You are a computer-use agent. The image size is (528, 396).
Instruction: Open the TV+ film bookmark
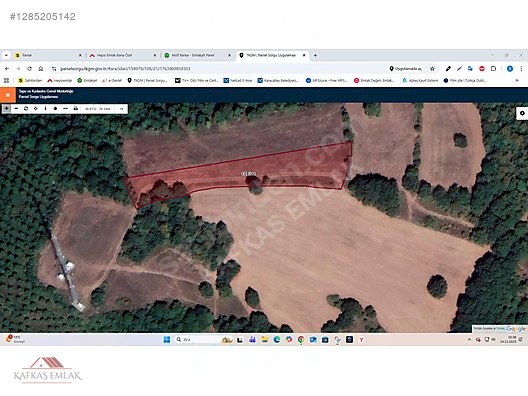coord(197,80)
